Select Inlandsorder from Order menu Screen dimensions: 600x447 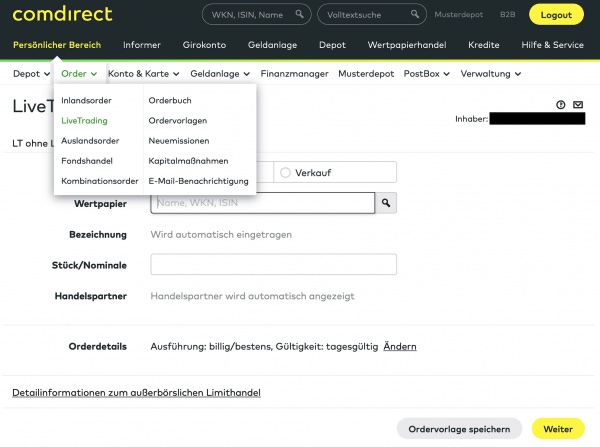(x=86, y=100)
